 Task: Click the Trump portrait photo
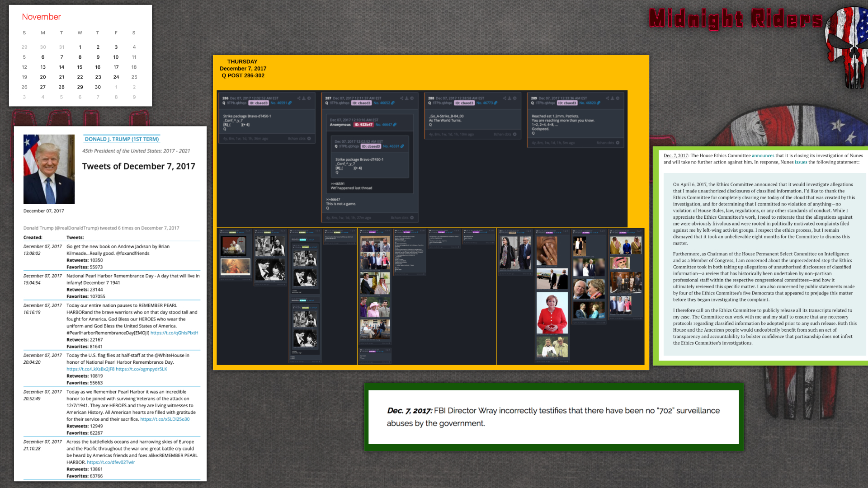click(x=49, y=169)
